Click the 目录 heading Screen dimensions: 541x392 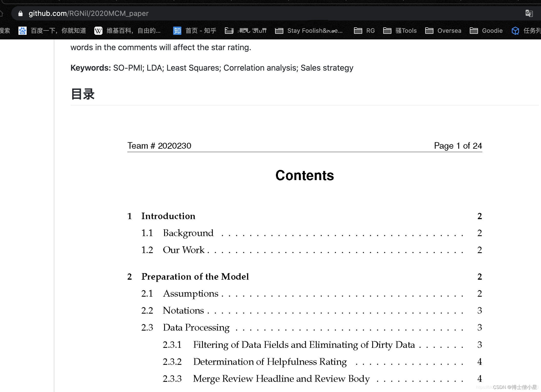point(83,94)
